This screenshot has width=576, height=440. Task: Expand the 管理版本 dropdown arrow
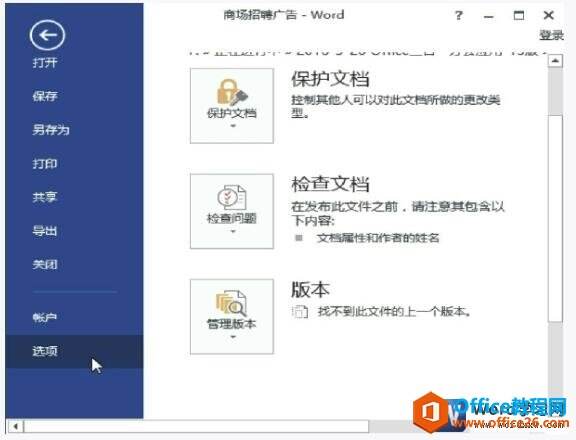click(x=233, y=337)
